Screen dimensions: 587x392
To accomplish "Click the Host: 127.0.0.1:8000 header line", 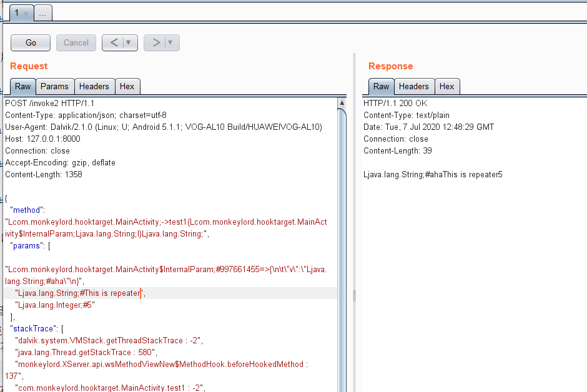I will click(42, 139).
